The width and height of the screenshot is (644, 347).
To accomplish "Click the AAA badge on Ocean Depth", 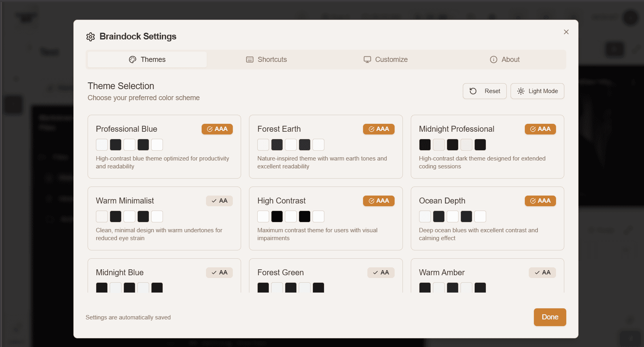I will 540,201.
